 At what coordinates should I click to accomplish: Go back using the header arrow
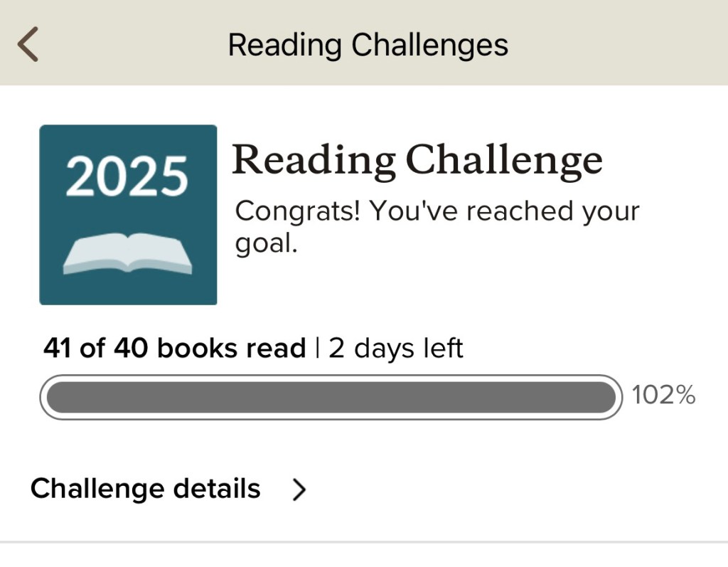click(28, 45)
